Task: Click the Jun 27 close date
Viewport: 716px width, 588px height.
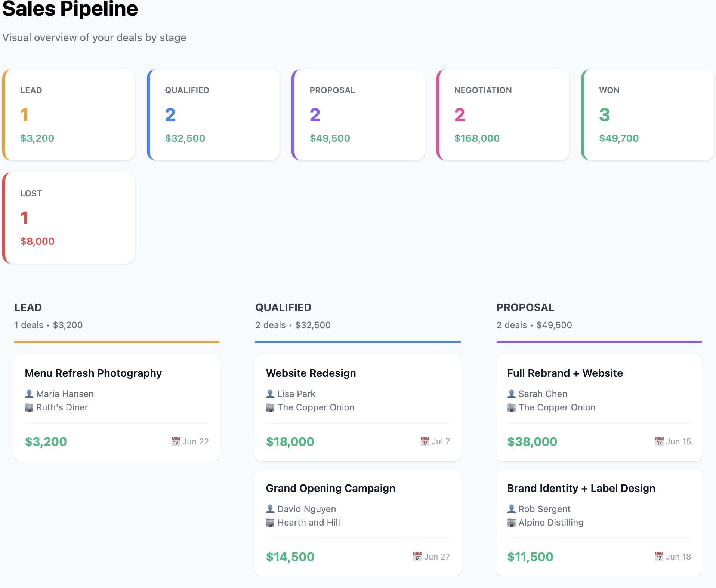Action: click(x=437, y=557)
